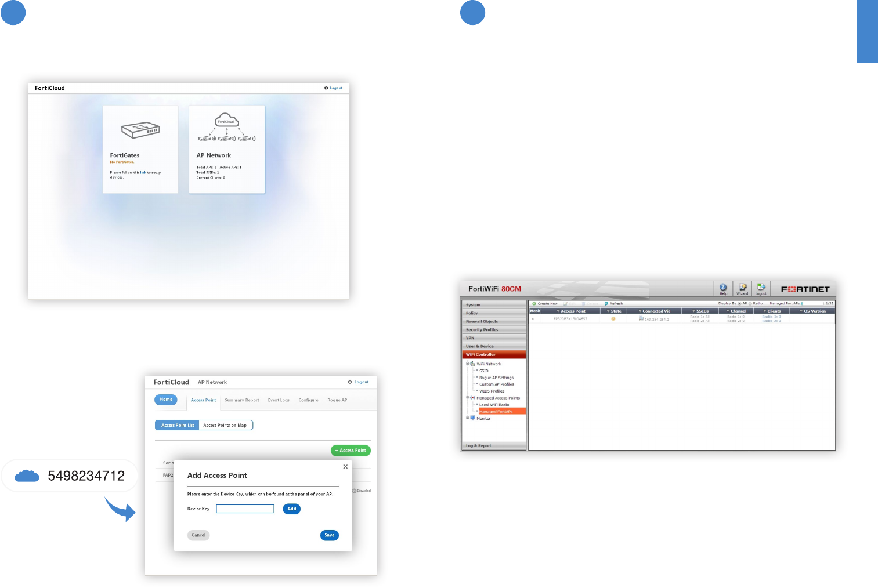
Task: Open the VPN menu section
Action: [494, 337]
